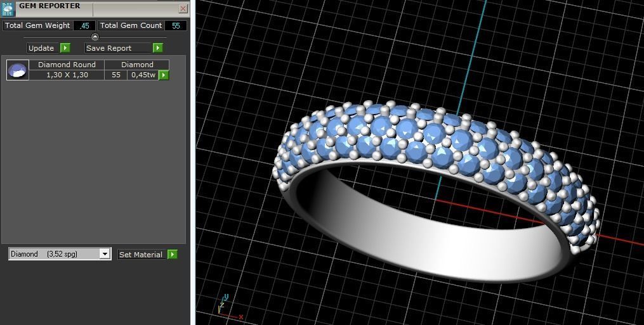Viewport: 644px width, 325px height.
Task: Click the Gem Reporter panel icon
Action: pos(8,9)
